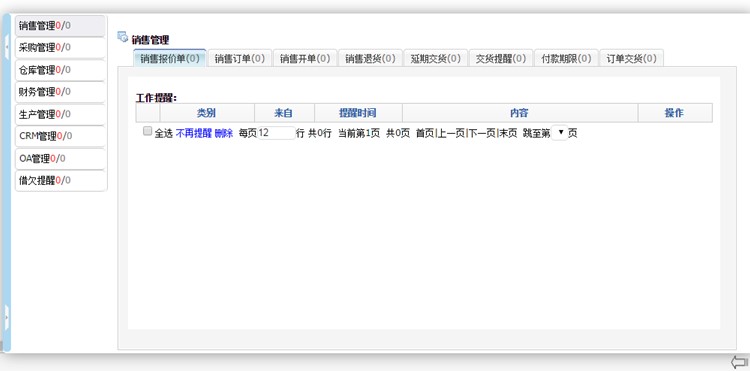
Task: Click the icon beside 销售管理 heading
Action: click(x=122, y=37)
